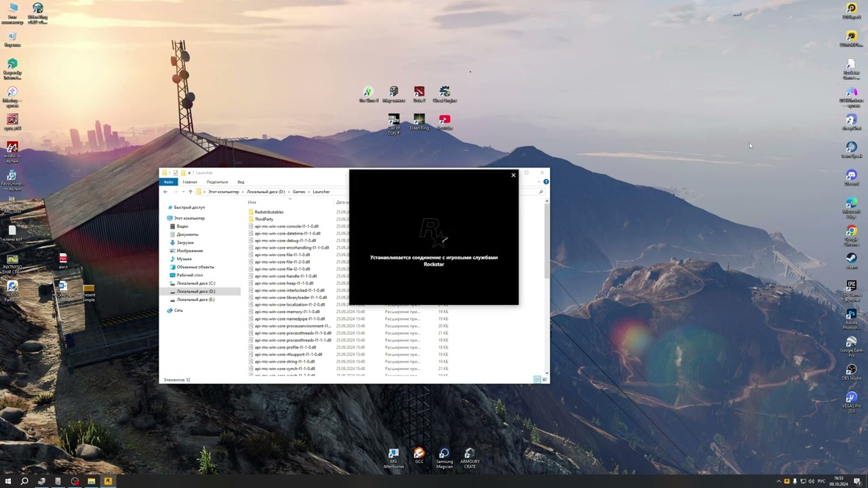Image resolution: width=868 pixels, height=488 pixels.
Task: Select the Elden Ring desktop icon
Action: coord(419,121)
